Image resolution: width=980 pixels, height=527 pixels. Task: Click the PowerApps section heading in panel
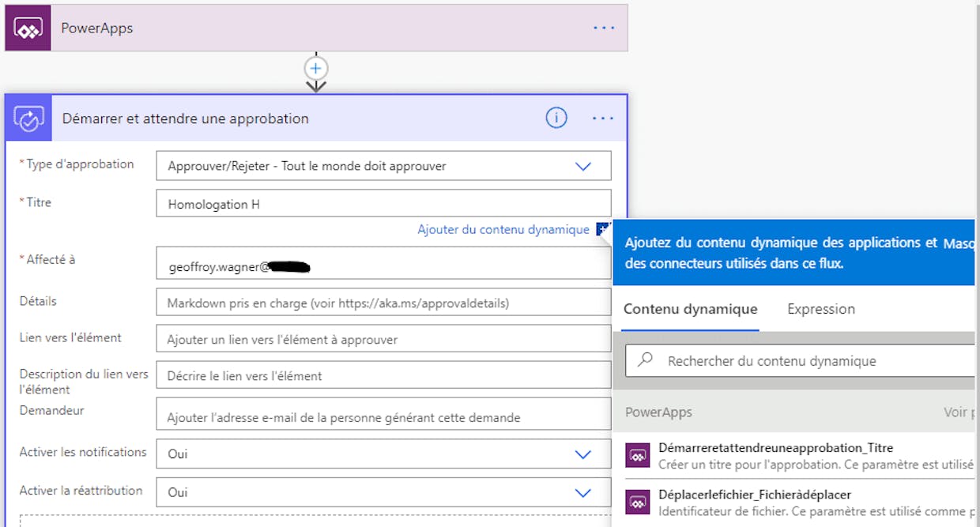pos(658,412)
